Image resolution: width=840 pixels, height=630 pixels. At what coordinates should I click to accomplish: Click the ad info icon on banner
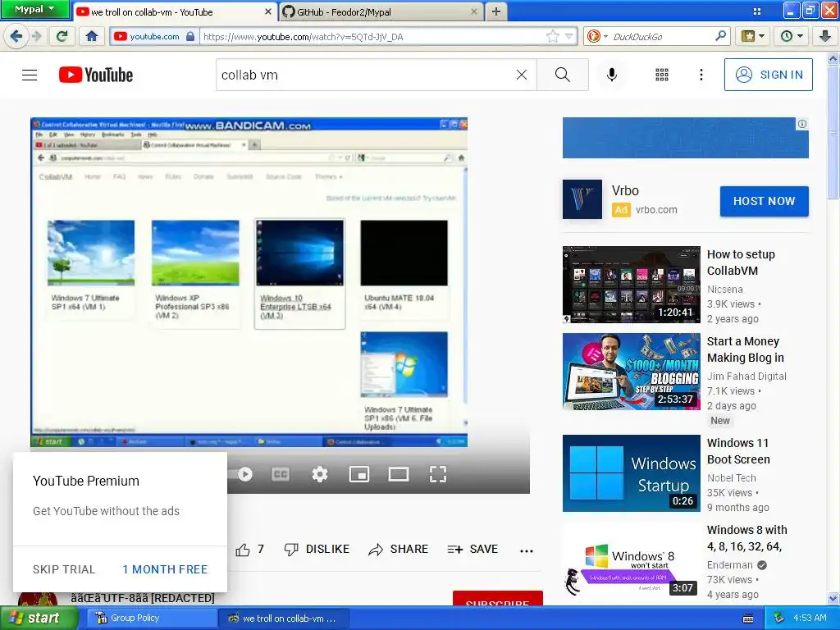tap(802, 125)
